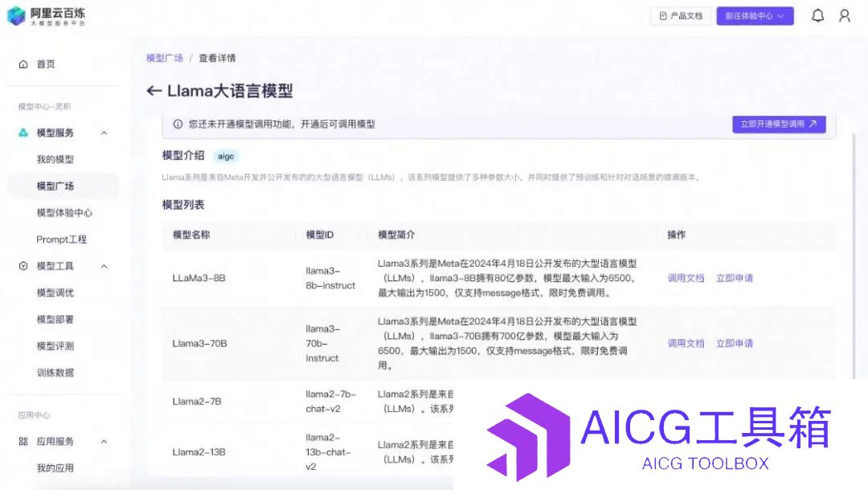Viewport: 868px width, 490px height.
Task: Click the 阿里云百炼 logo
Action: click(x=47, y=16)
